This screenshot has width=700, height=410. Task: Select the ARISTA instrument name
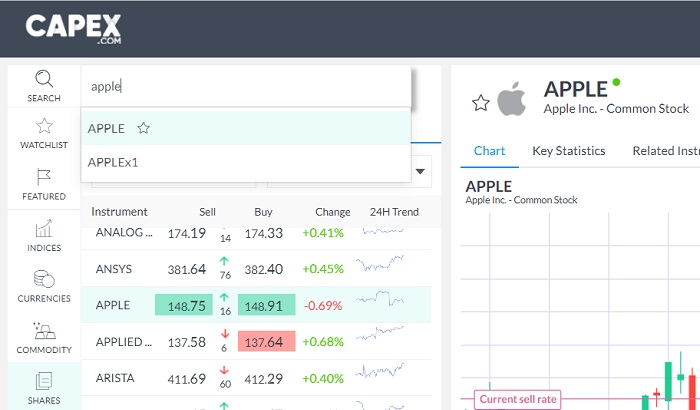pyautogui.click(x=115, y=378)
